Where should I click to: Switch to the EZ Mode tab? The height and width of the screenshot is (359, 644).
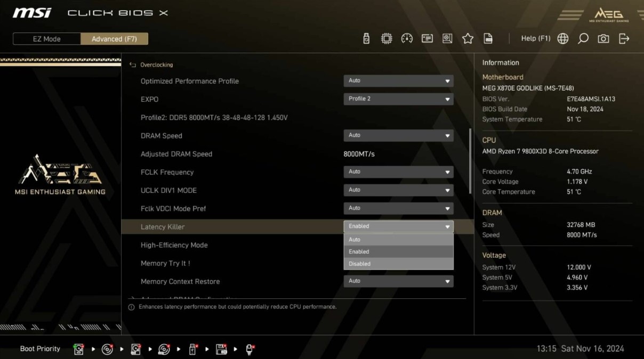pyautogui.click(x=46, y=38)
